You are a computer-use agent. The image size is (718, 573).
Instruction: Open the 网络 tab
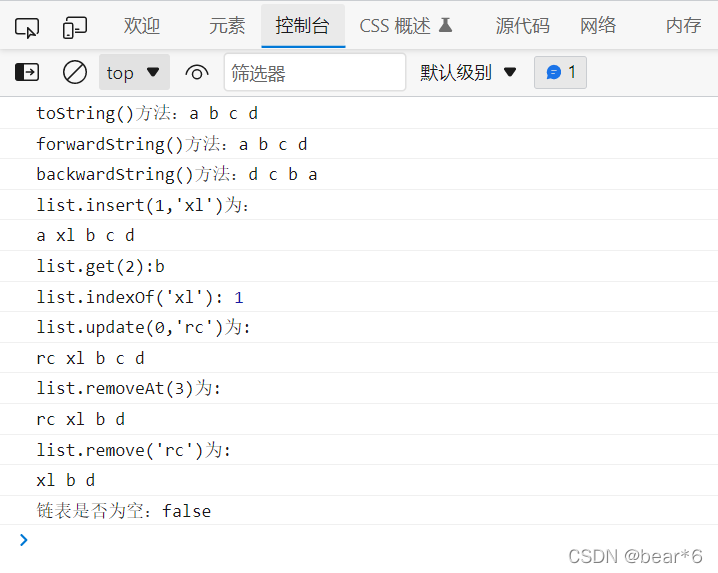(598, 26)
